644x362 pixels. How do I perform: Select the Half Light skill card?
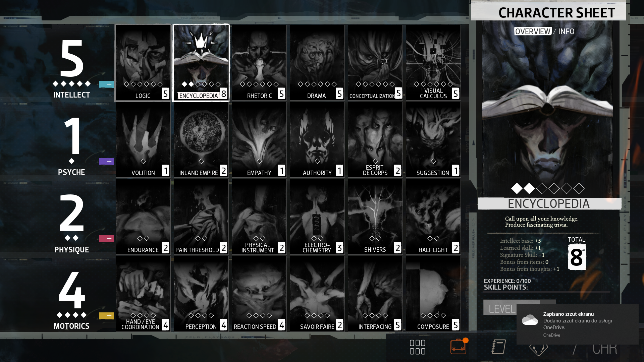click(x=433, y=217)
